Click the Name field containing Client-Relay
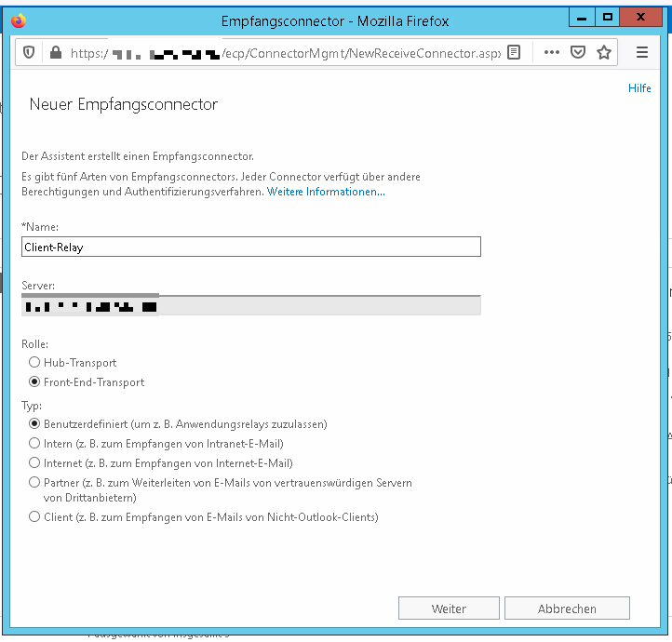The height and width of the screenshot is (642, 672). pos(250,247)
